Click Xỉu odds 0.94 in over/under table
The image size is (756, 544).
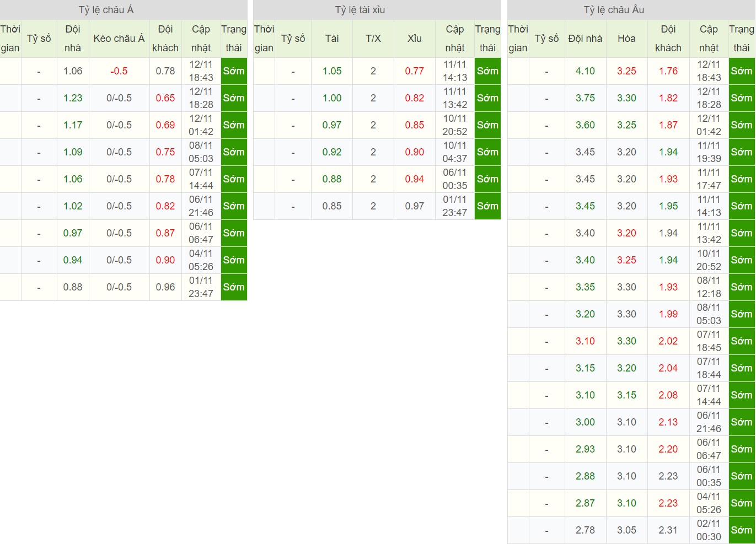pos(415,179)
